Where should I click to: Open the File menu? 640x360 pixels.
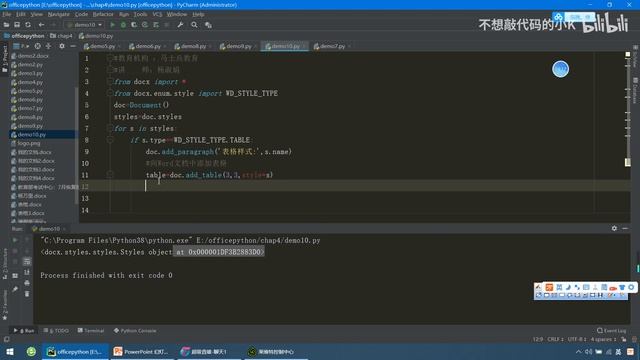pos(7,14)
